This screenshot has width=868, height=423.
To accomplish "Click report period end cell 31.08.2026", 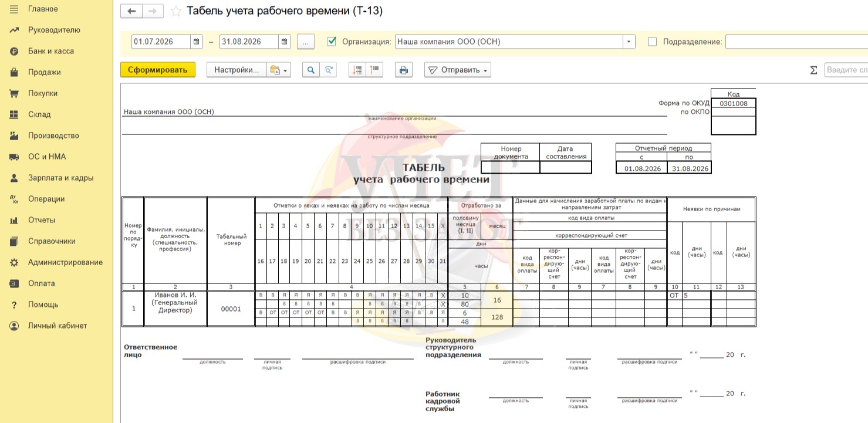I will click(x=690, y=168).
